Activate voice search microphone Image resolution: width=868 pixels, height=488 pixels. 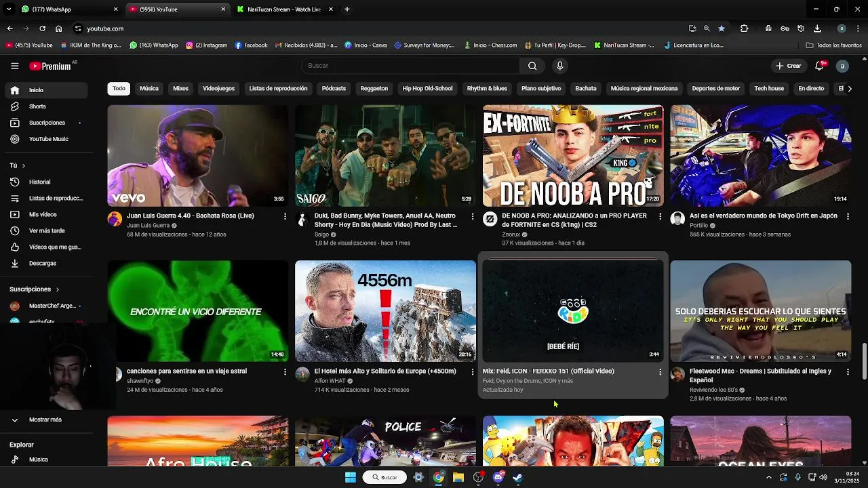[x=559, y=66]
